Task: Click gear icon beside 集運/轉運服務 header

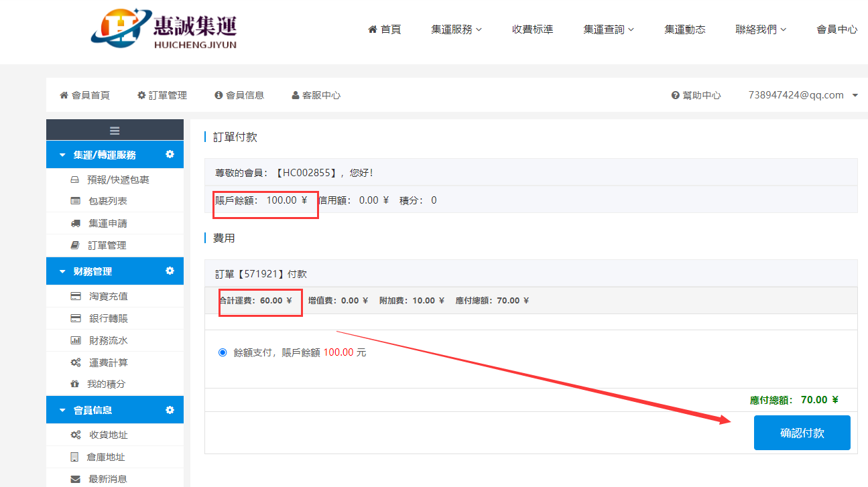Action: 170,154
